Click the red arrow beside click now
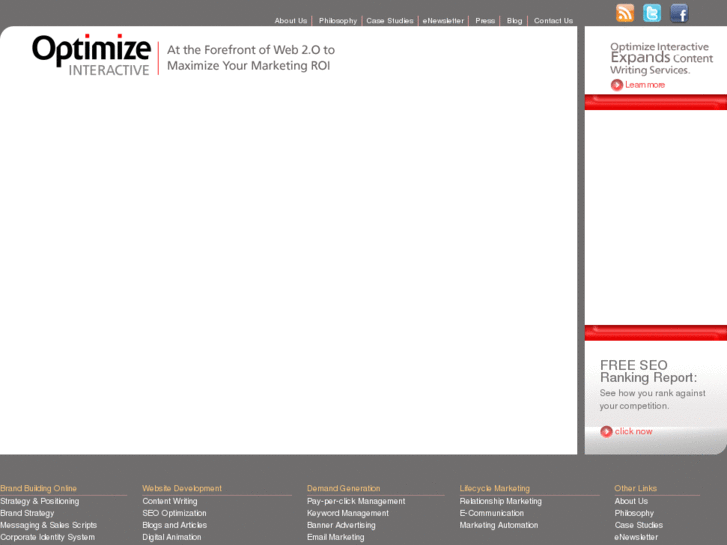Image resolution: width=727 pixels, height=545 pixels. pyautogui.click(x=606, y=432)
